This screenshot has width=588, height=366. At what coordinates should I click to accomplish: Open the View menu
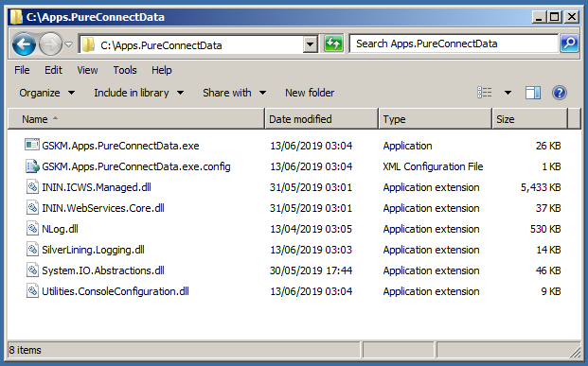pos(87,70)
